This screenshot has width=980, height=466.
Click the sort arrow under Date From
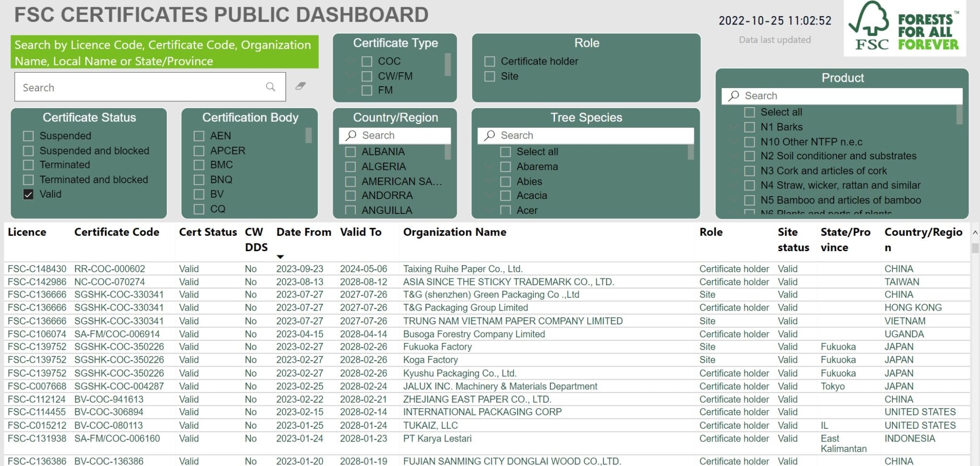pos(280,257)
